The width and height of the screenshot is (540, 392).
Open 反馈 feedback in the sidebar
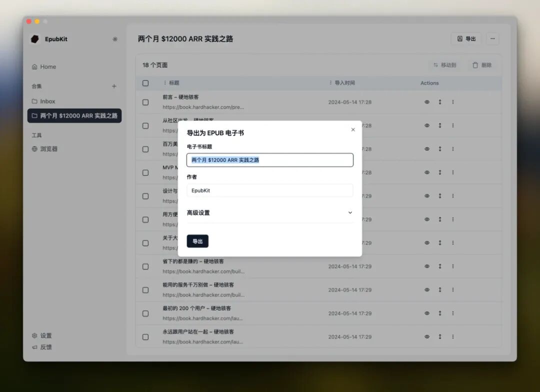(41, 347)
